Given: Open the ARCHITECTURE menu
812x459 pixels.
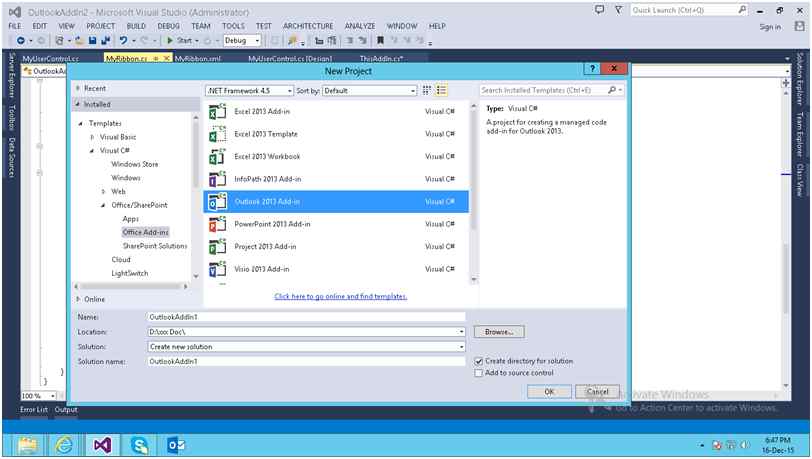Looking at the screenshot, I should tap(308, 26).
